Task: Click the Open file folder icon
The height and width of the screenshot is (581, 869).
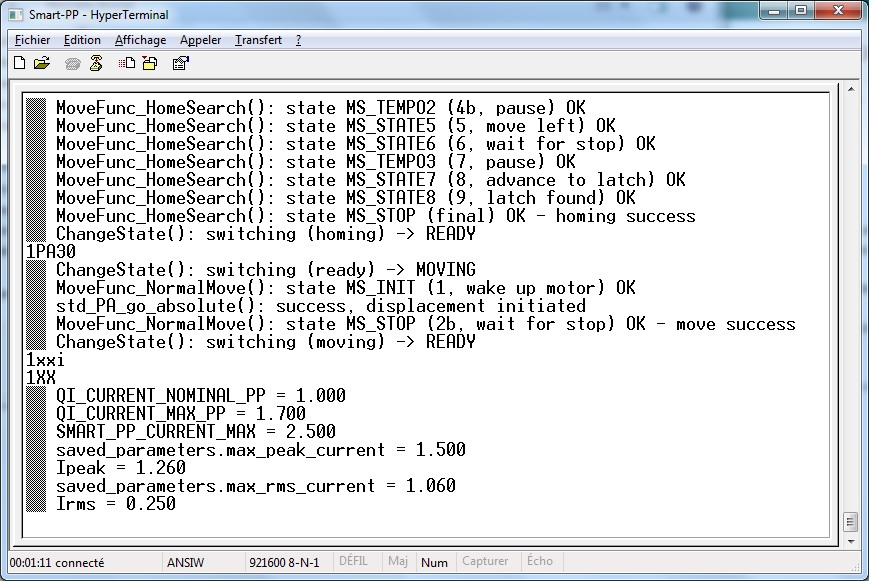Action: click(41, 64)
